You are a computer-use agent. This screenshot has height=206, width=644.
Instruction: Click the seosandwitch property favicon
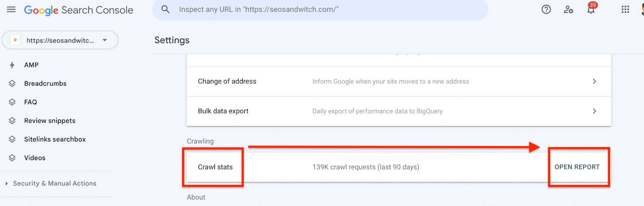pos(15,40)
